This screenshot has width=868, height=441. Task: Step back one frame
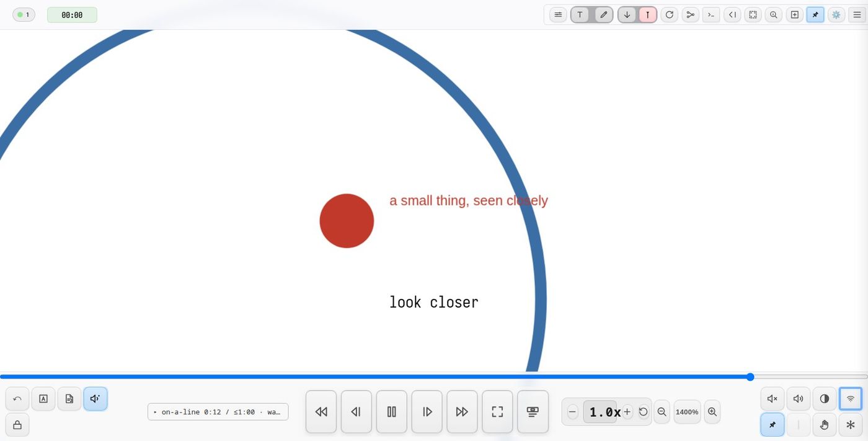point(356,412)
